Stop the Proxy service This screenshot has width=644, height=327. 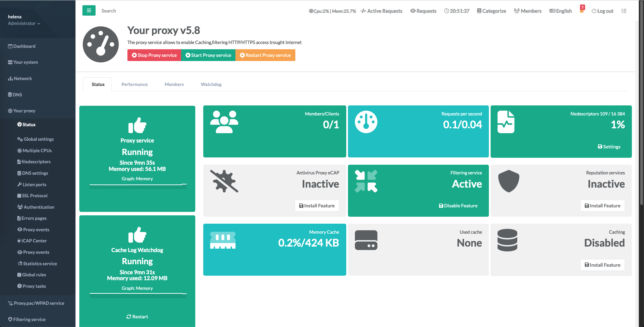click(x=154, y=55)
